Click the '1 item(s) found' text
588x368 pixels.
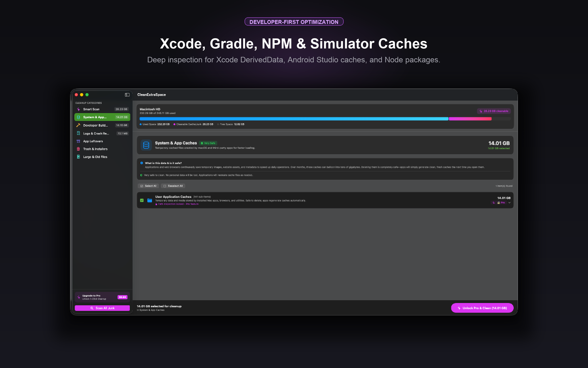[504, 186]
